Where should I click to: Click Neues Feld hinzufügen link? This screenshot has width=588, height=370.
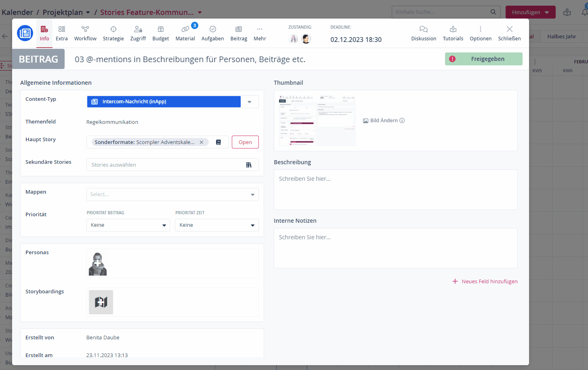pyautogui.click(x=485, y=281)
